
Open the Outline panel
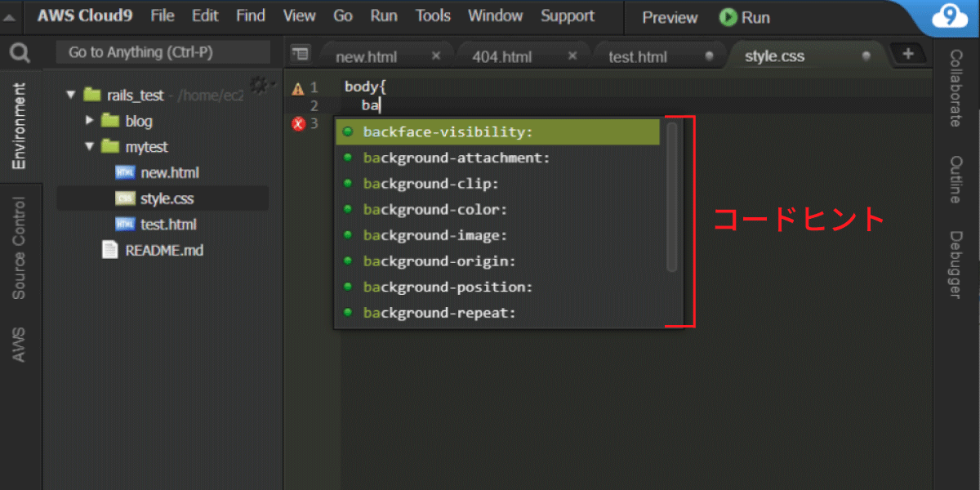(955, 180)
